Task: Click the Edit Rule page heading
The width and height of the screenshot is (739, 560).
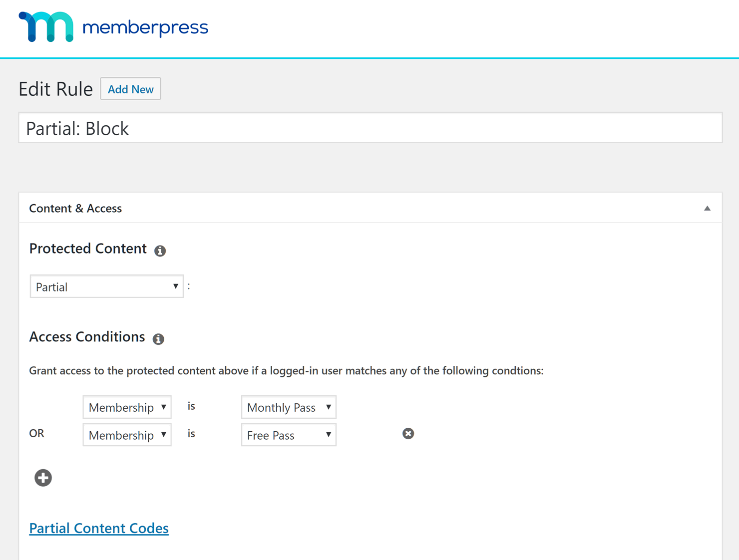Action: pos(55,89)
